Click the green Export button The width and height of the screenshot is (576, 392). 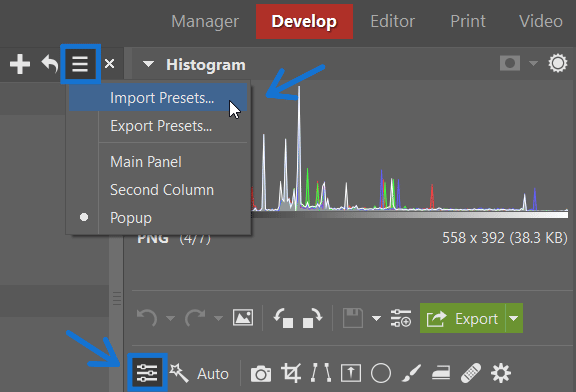click(462, 318)
